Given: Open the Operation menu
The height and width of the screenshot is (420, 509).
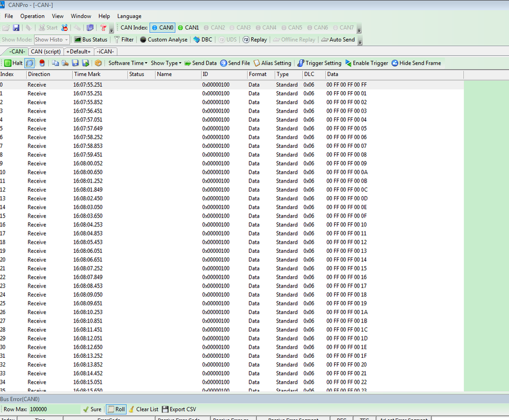Looking at the screenshot, I should [x=32, y=16].
